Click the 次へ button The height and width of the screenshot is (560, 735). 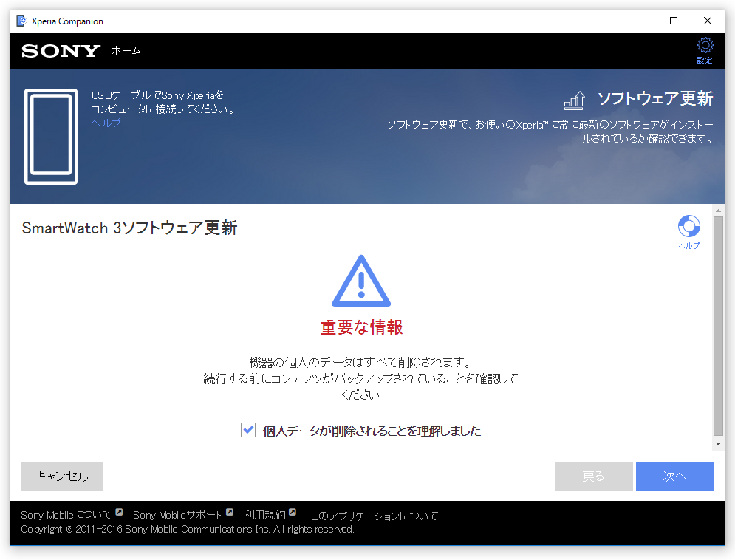pos(674,477)
